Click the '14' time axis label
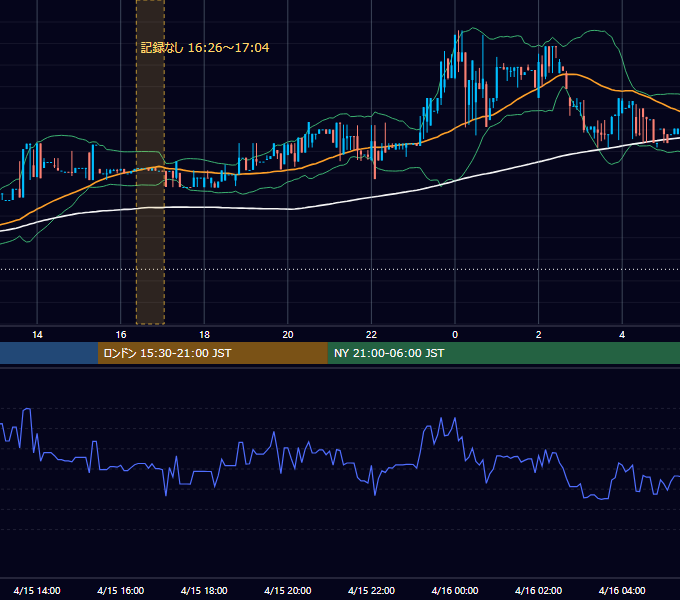The width and height of the screenshot is (680, 600). point(37,335)
